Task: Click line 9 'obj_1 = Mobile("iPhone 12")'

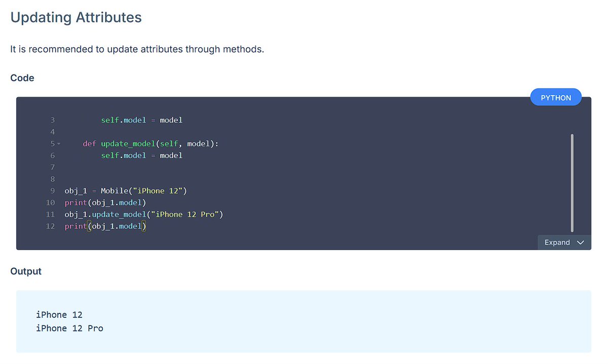Action: tap(126, 191)
